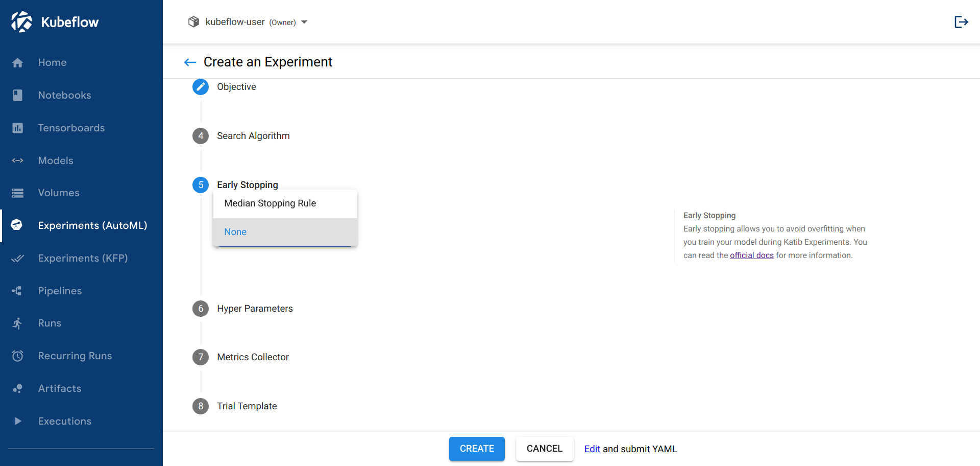The image size is (980, 466).
Task: Click the back arrow beside Create an Experiment
Action: click(x=190, y=62)
